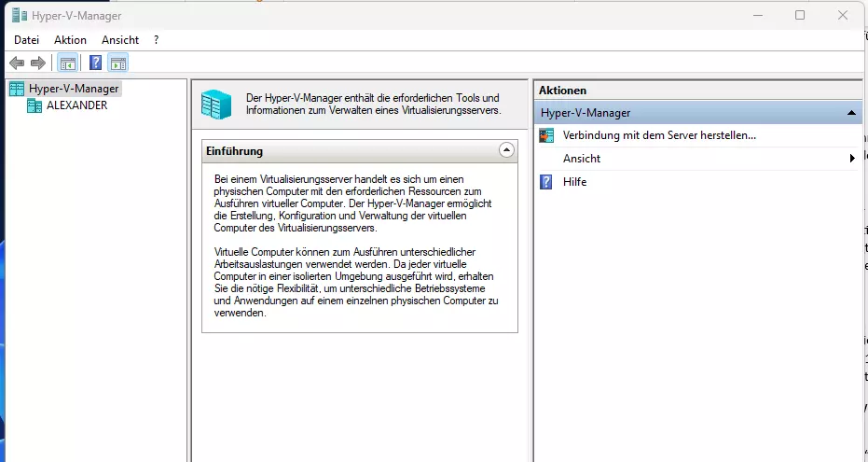Viewport: 868px width, 462px height.
Task: Click the Back arrow in the toolbar
Action: pyautogui.click(x=17, y=63)
